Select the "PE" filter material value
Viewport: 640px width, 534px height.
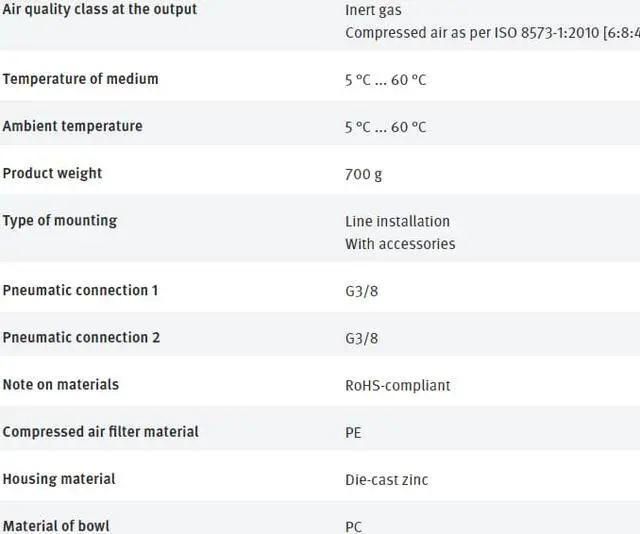coord(353,433)
